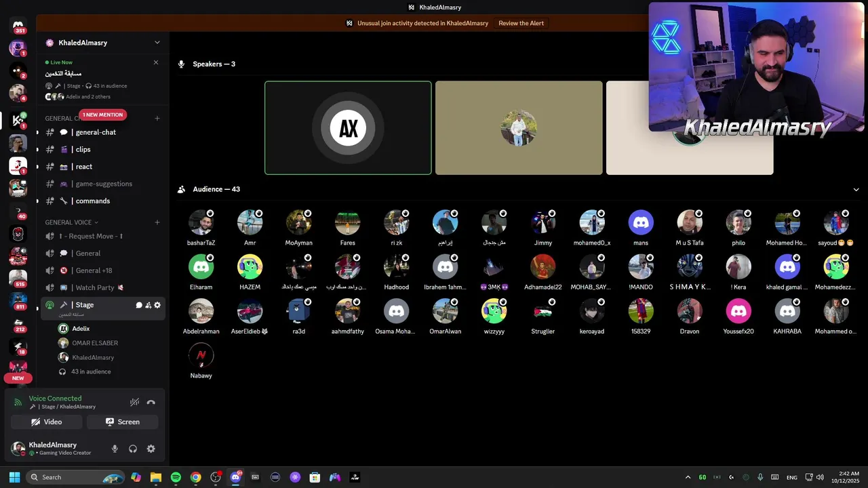Disconnect from voice using hang-up icon
Image resolution: width=868 pixels, height=488 pixels.
[151, 402]
